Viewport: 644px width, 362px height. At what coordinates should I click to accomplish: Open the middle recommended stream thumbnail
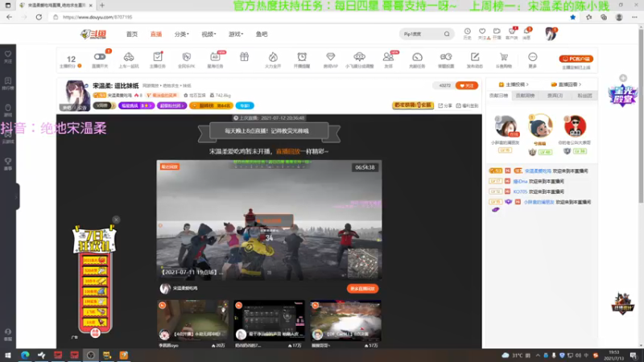[269, 320]
